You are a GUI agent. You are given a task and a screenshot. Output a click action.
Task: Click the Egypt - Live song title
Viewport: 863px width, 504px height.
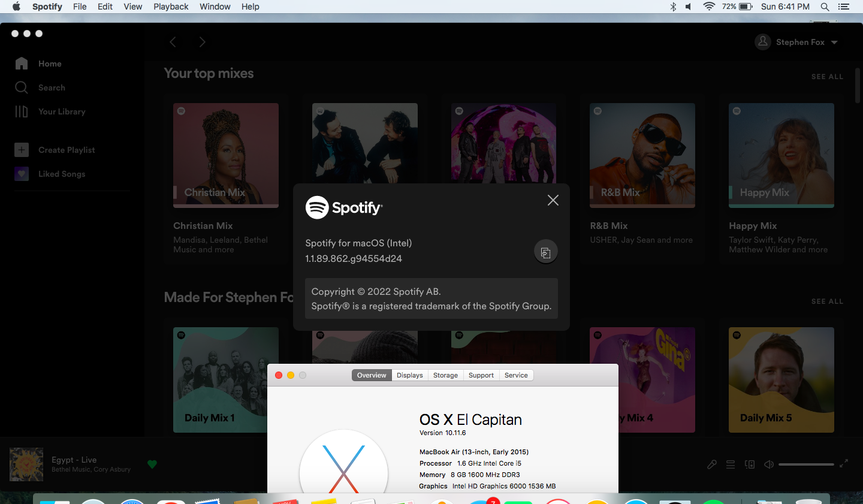74,460
